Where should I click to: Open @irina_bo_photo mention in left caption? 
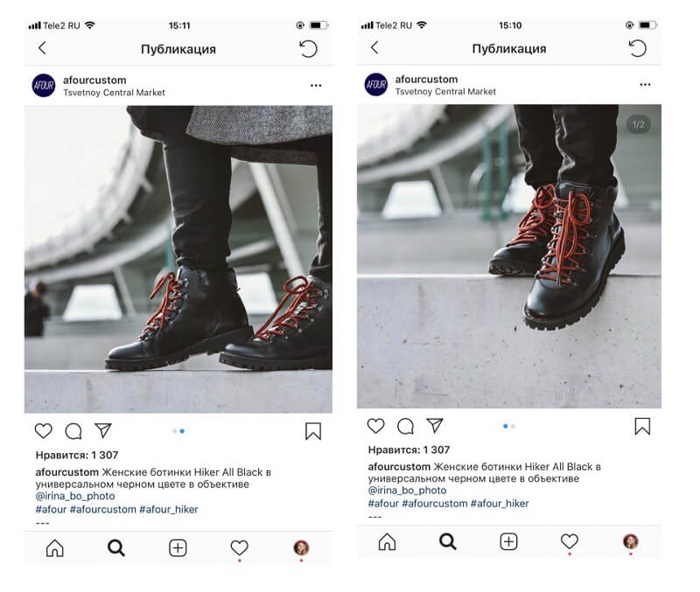75,496
